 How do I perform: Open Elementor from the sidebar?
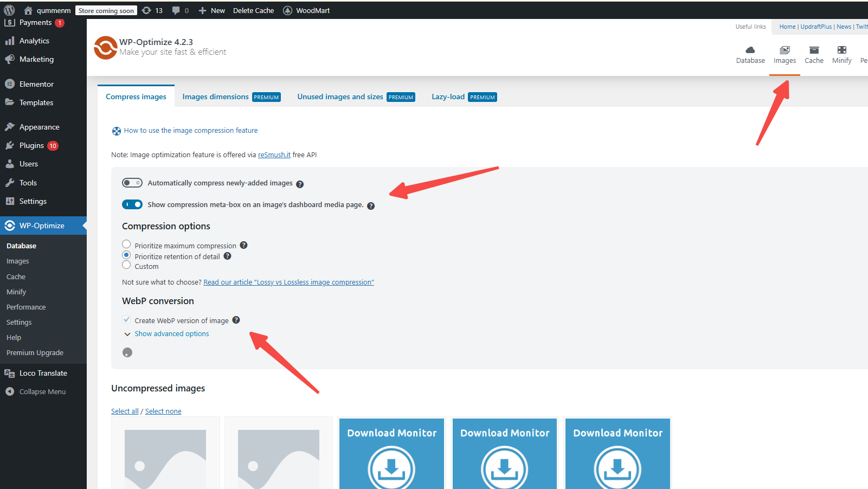pyautogui.click(x=36, y=84)
